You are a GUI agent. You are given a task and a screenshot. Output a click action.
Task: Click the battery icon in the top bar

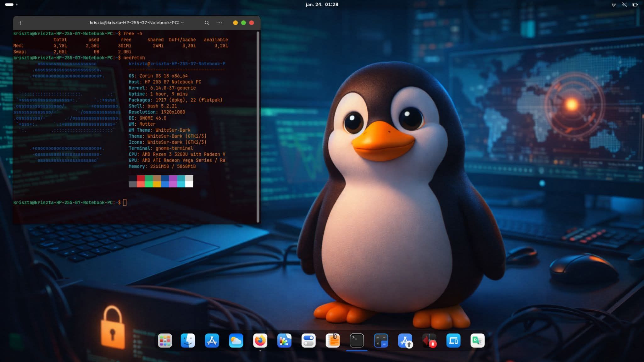pos(635,5)
